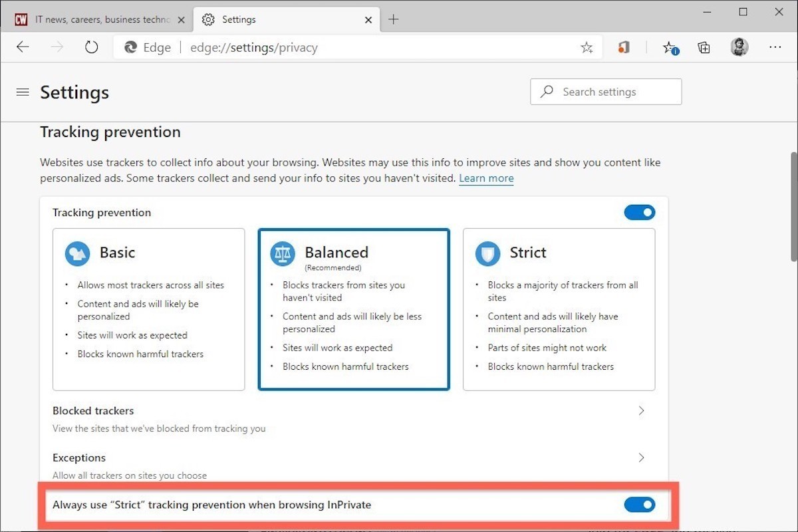Reload the page with the refresh icon
798x532 pixels.
(x=92, y=47)
